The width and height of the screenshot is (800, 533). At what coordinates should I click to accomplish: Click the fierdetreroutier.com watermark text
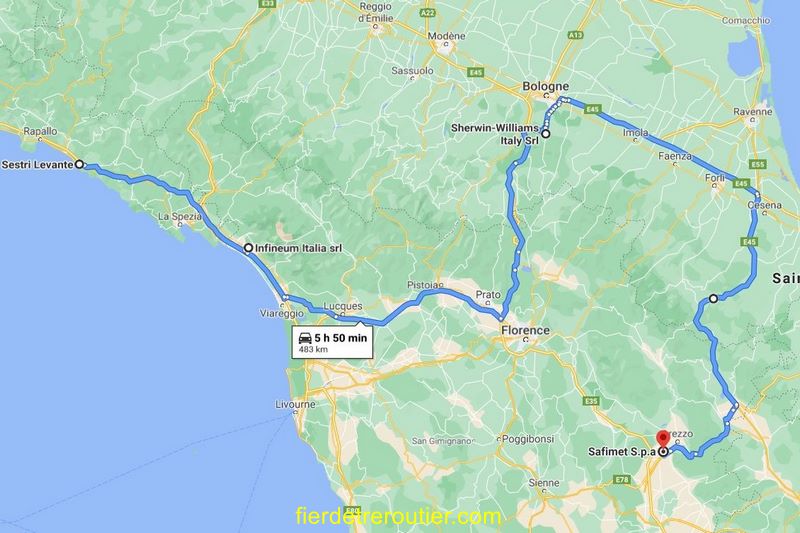398,517
